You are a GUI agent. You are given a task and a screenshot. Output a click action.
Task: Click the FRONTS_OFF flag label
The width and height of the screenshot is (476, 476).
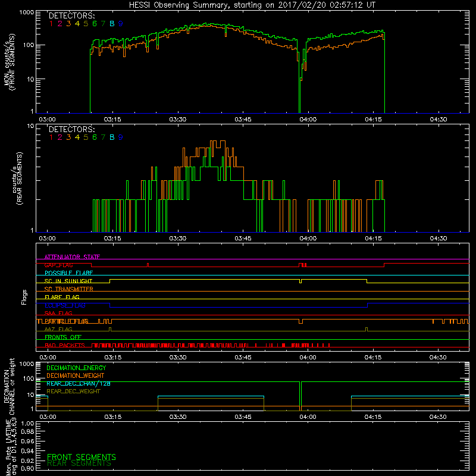click(63, 337)
